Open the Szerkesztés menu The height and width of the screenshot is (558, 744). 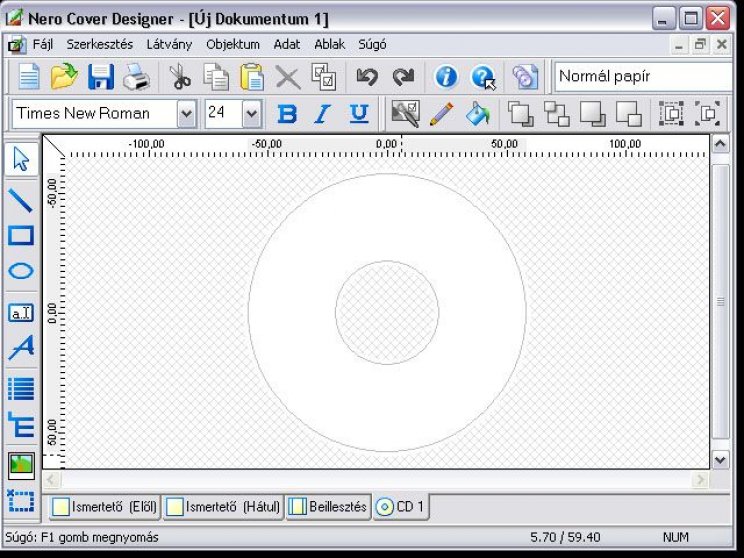100,45
